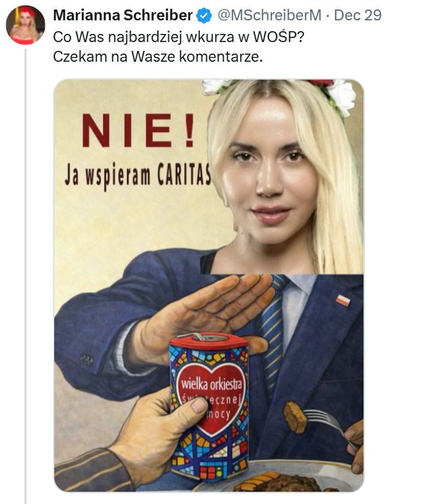Open the @MSchreiberM handle link
432x504 pixels.
pyautogui.click(x=269, y=15)
